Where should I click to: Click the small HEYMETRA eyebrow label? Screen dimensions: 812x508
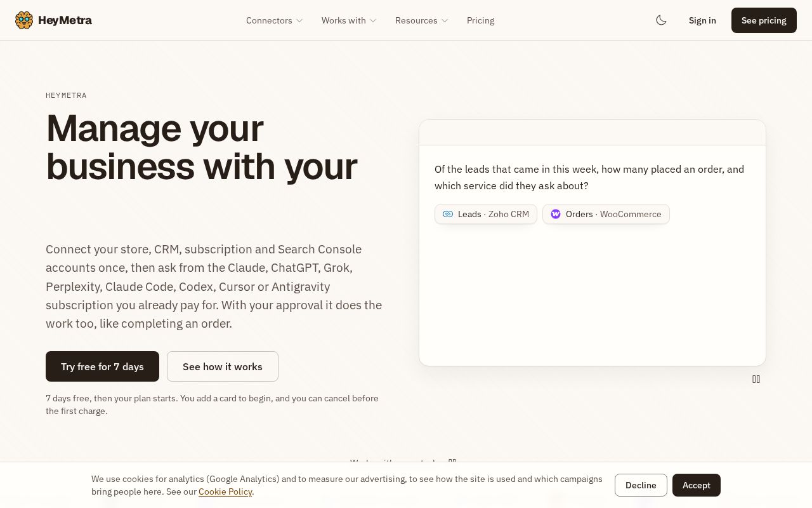pyautogui.click(x=66, y=95)
